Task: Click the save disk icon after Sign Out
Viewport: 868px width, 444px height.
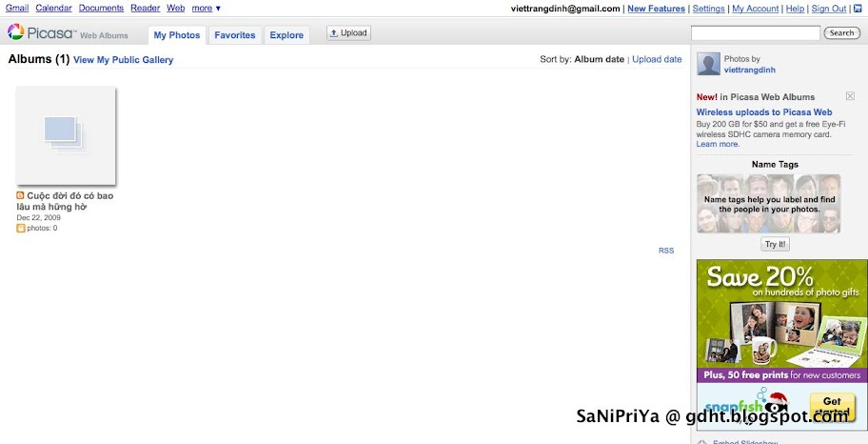Action: pos(858,9)
